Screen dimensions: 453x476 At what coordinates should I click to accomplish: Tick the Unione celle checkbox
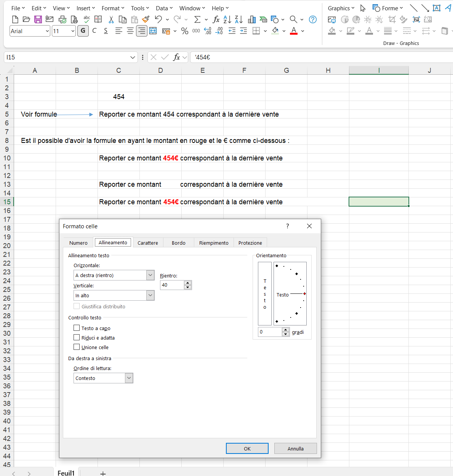point(77,347)
